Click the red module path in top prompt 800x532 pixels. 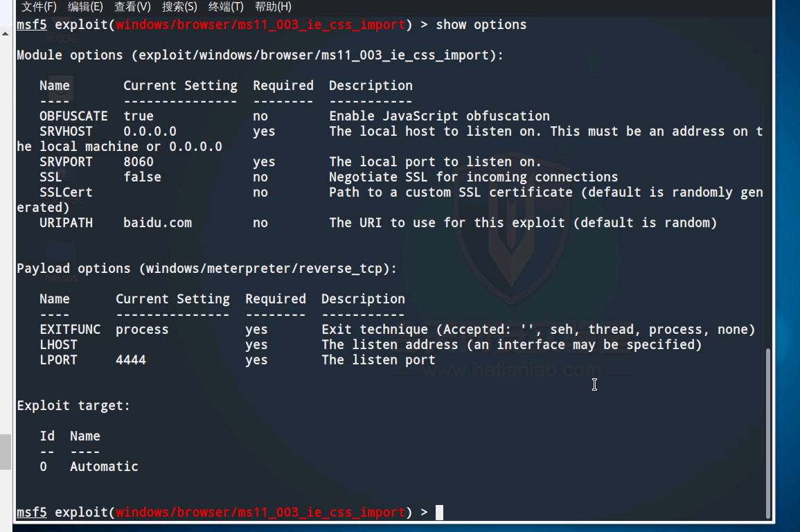(x=260, y=25)
